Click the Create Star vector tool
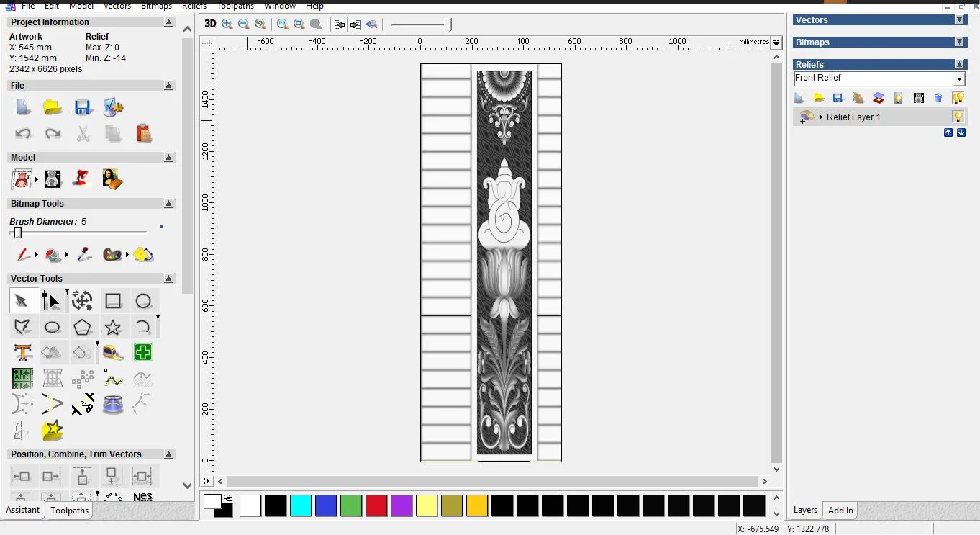Viewport: 980px width, 535px height. [x=113, y=328]
